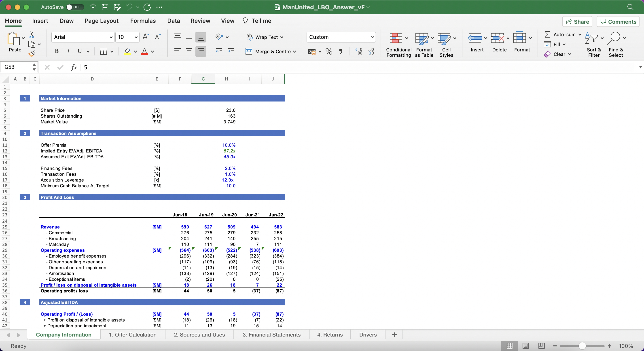This screenshot has height=351, width=644.
Task: Expand the Clear dropdown arrow
Action: [x=570, y=54]
